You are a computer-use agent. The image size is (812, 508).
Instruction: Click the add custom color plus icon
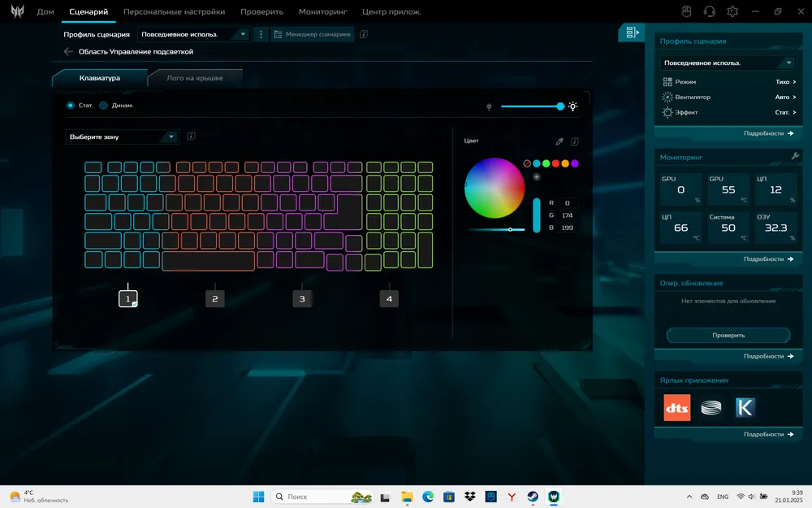(x=536, y=176)
